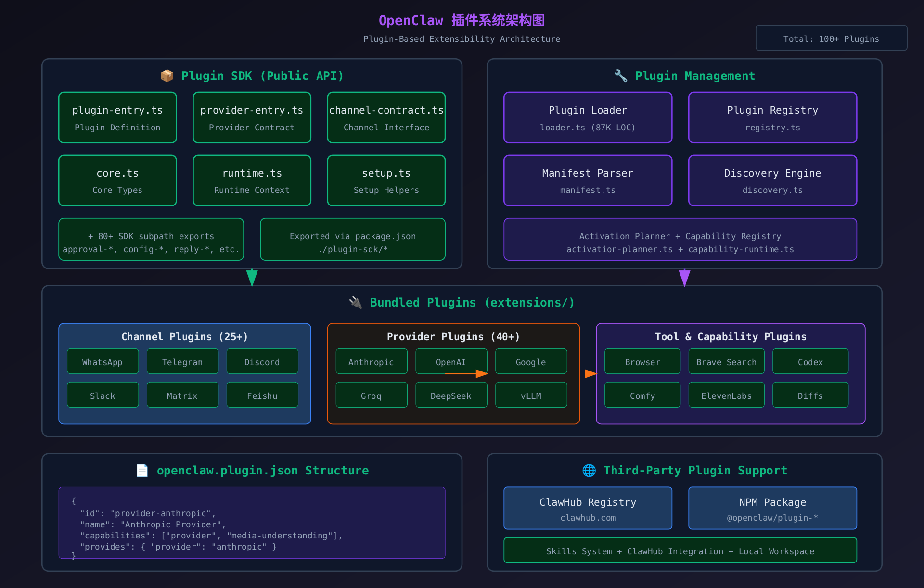Open the ClawHub Registry box
Viewport: 924px width, 588px height.
pyautogui.click(x=588, y=508)
